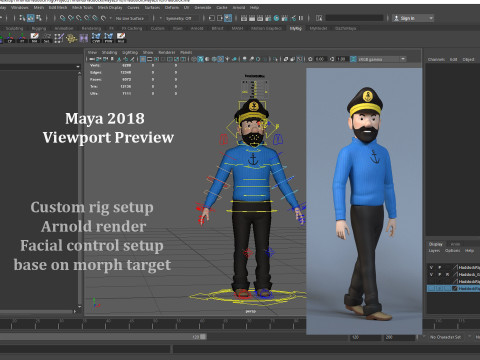The image size is (480, 360).
Task: Switch to the Rendering shelf tab
Action: (91, 28)
